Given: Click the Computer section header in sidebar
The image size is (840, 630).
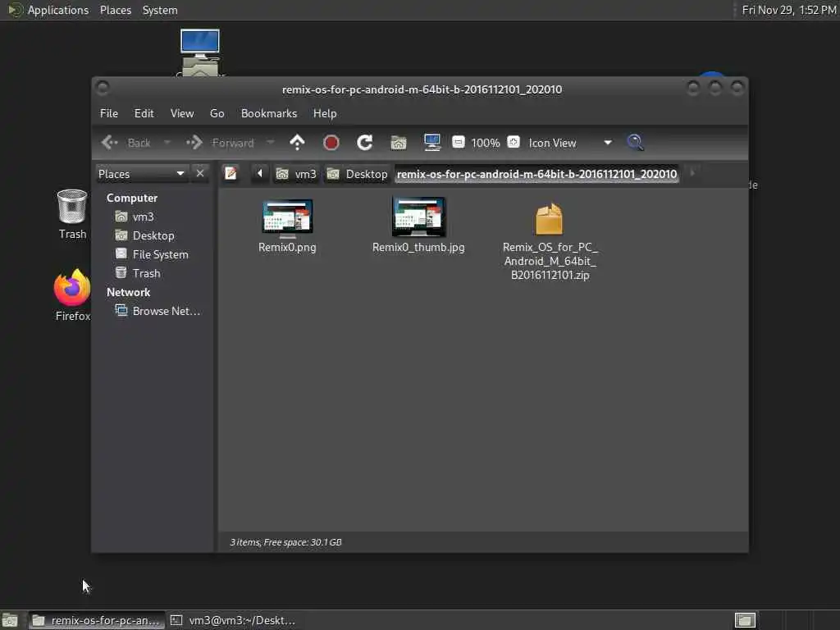Looking at the screenshot, I should (x=132, y=199).
